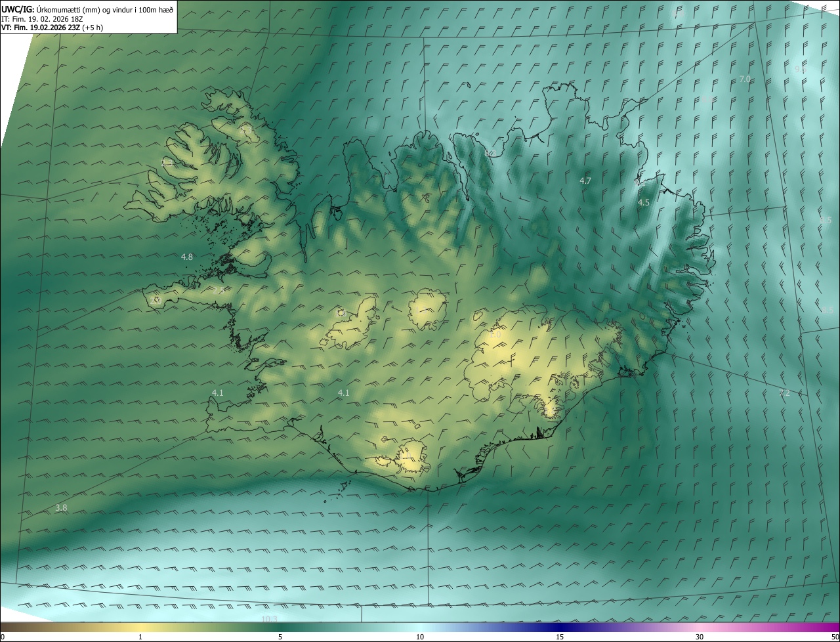Click the '1' tick label on color scale

tap(140, 637)
